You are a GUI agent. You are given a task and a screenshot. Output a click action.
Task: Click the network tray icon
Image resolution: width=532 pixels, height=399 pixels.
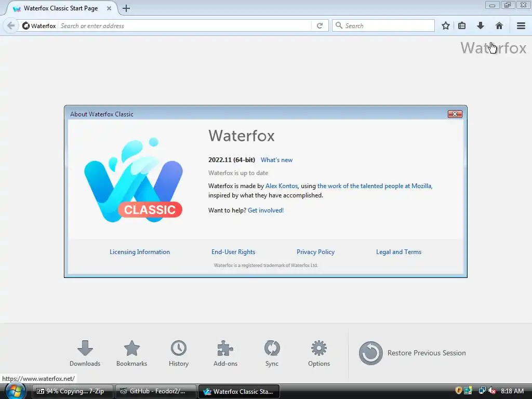tap(482, 391)
